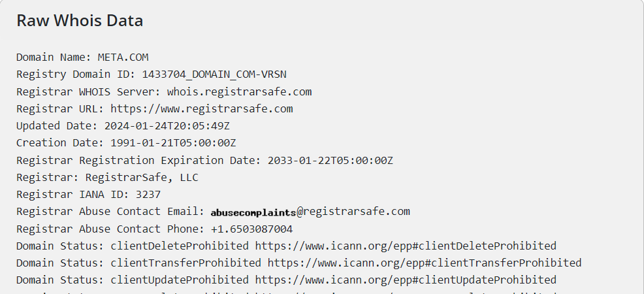Click the Registrar IANA ID value 3237
The height and width of the screenshot is (294, 644).
(x=148, y=194)
